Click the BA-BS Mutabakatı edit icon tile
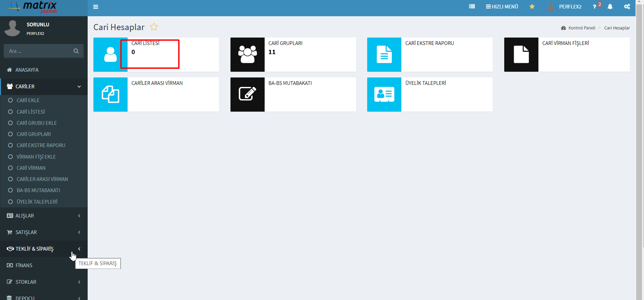Screen dimensions: 644x300 (247, 94)
